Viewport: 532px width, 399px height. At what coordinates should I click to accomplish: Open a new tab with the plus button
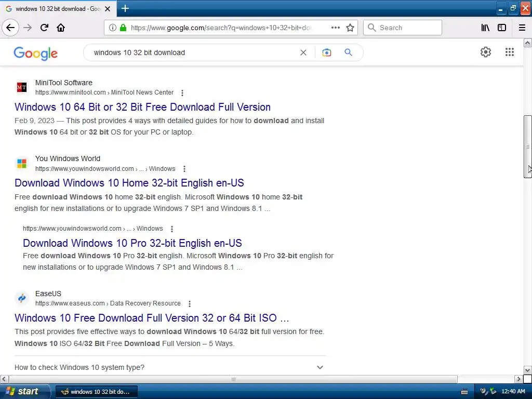(x=125, y=8)
